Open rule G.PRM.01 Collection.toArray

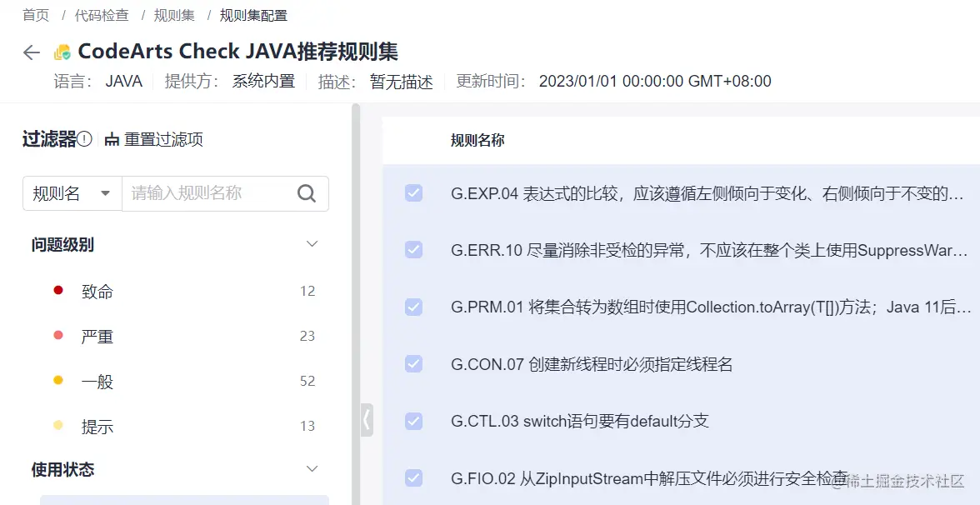tap(711, 307)
